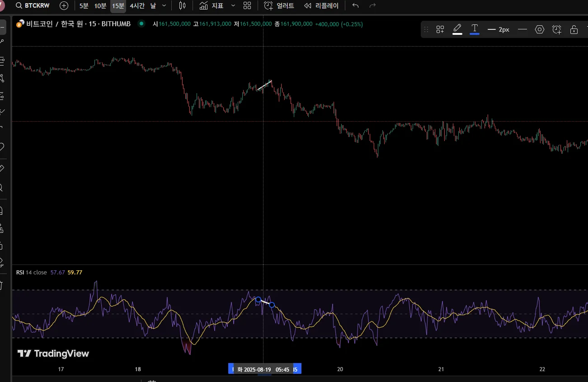Select the 4시간 timeframe
Screen dimensions: 588x382
[x=137, y=6]
